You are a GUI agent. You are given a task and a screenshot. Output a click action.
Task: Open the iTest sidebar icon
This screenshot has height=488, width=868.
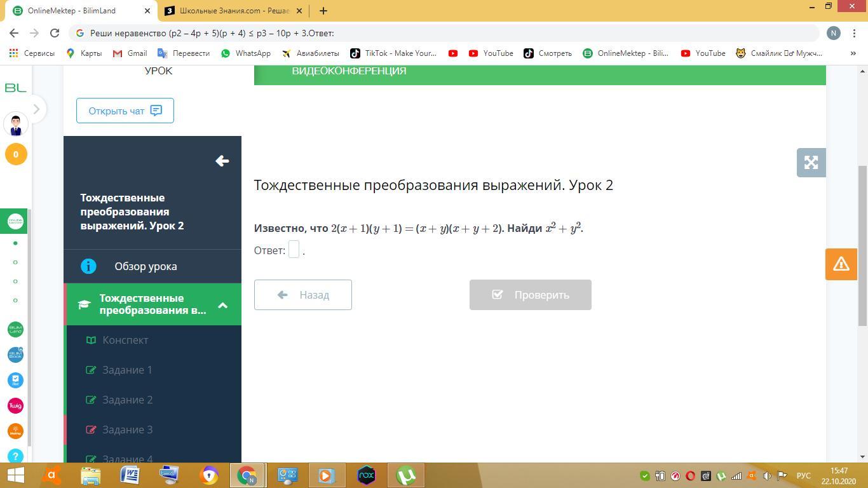[15, 380]
